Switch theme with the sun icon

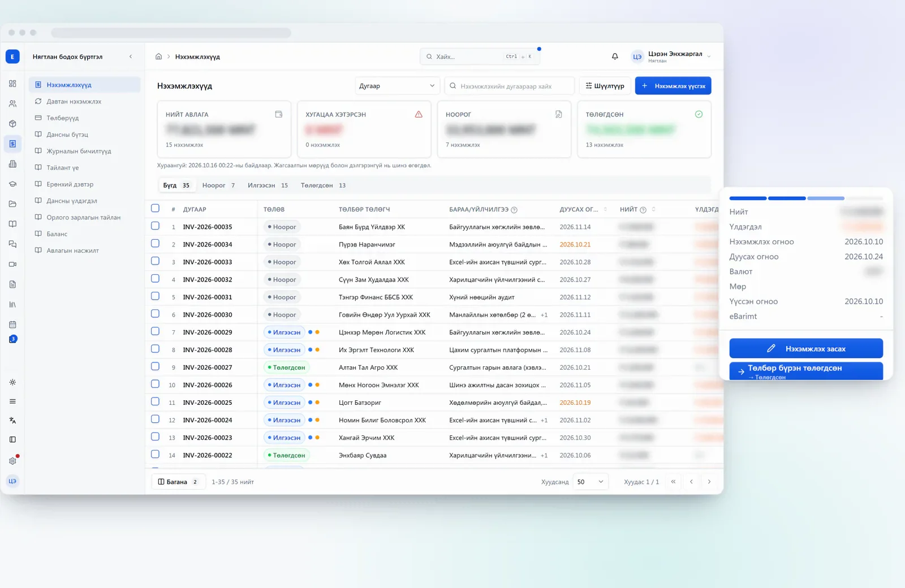12,382
